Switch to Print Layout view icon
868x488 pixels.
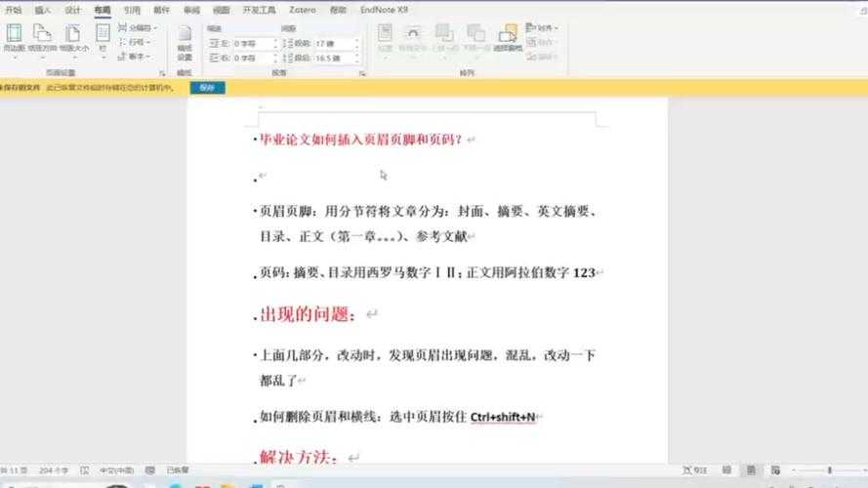coord(751,470)
